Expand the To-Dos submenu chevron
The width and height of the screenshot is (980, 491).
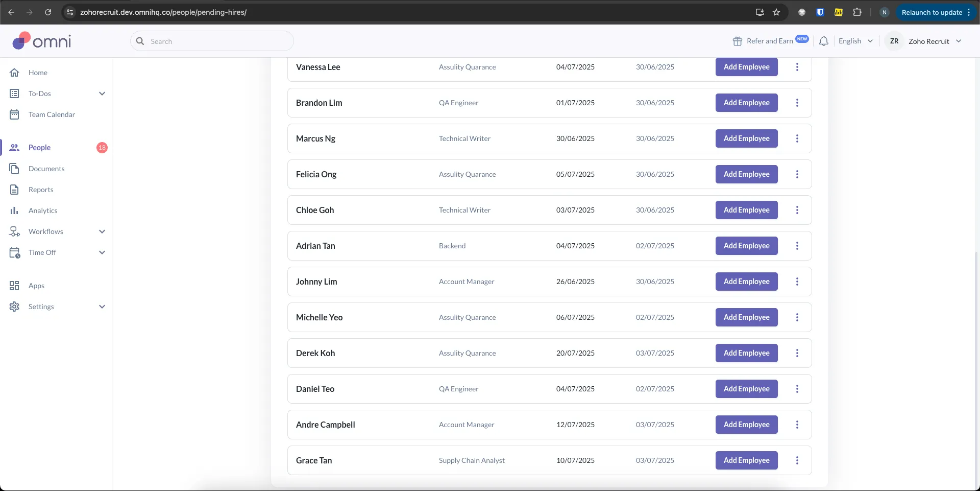pos(102,93)
